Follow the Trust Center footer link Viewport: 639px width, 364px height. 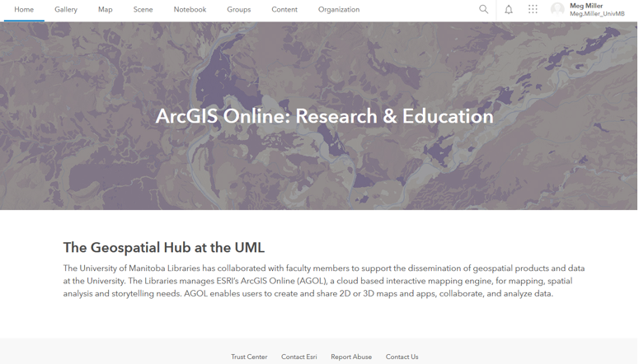[x=249, y=357]
